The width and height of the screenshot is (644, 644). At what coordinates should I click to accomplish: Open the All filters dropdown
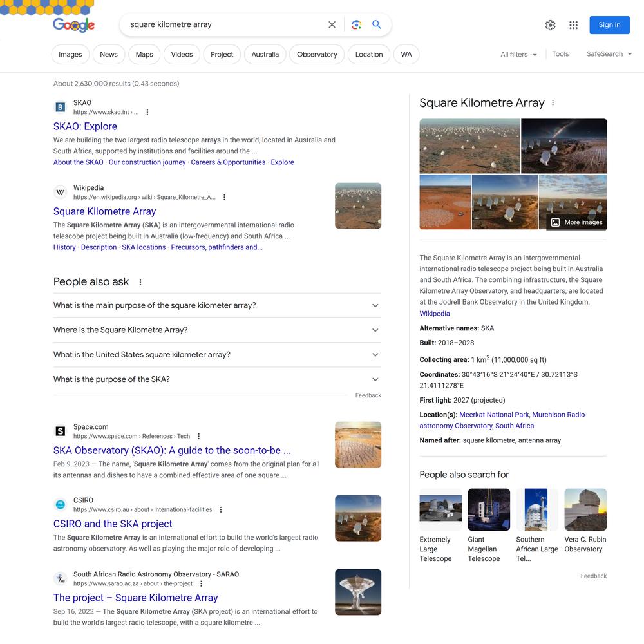518,54
